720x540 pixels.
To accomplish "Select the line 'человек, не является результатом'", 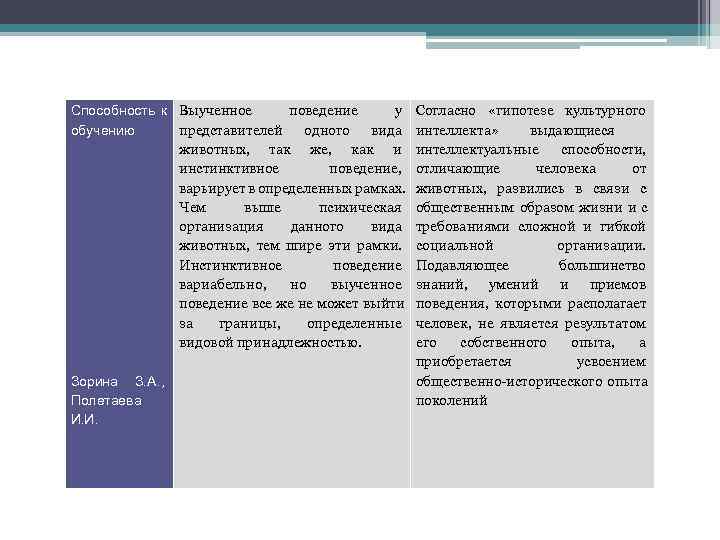I will pos(531,324).
